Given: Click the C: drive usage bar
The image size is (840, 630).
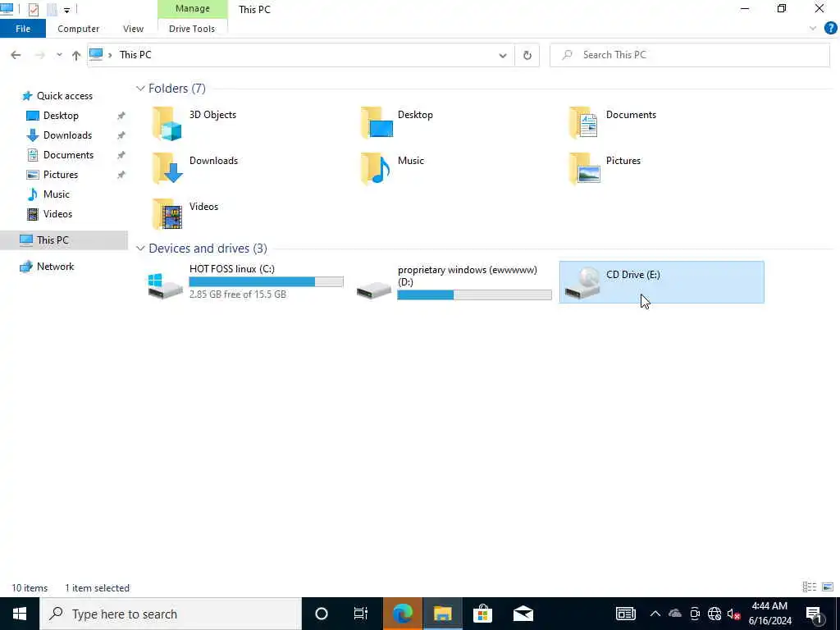Looking at the screenshot, I should 267,282.
